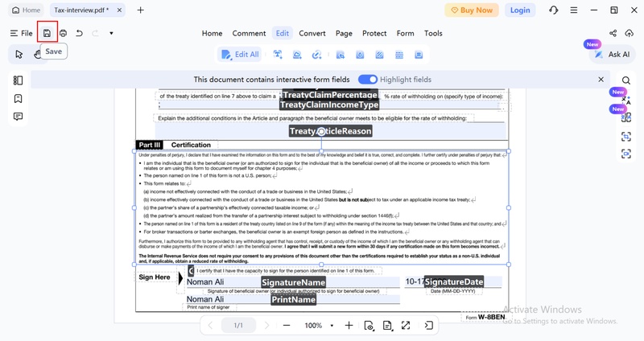The width and height of the screenshot is (644, 341).
Task: Click the cloud upload icon
Action: 629,33
